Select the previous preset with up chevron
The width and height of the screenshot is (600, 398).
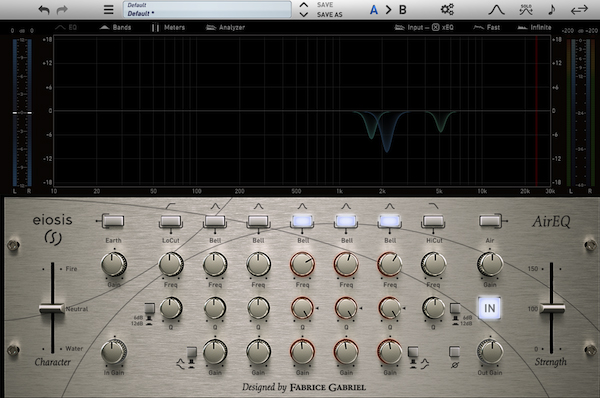pos(303,5)
